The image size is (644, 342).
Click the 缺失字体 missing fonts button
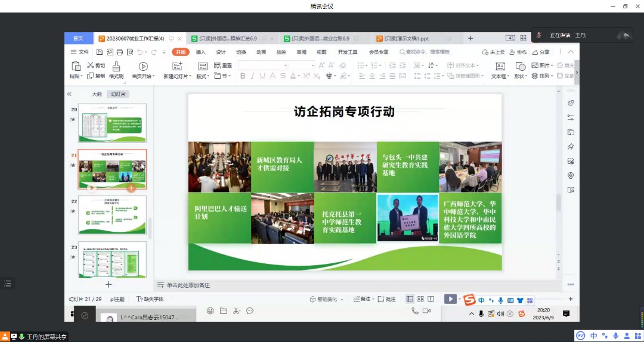coord(150,299)
